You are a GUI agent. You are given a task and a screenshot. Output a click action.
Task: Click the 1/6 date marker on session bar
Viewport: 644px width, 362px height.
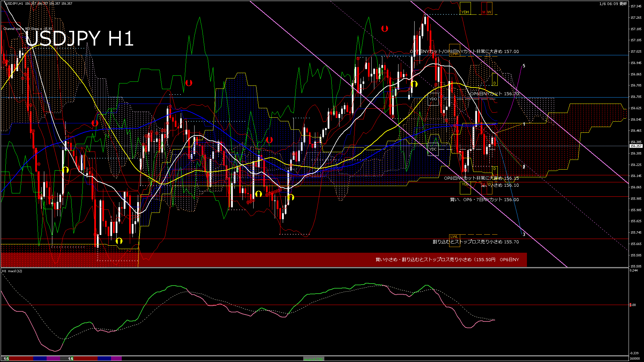pos(70,359)
